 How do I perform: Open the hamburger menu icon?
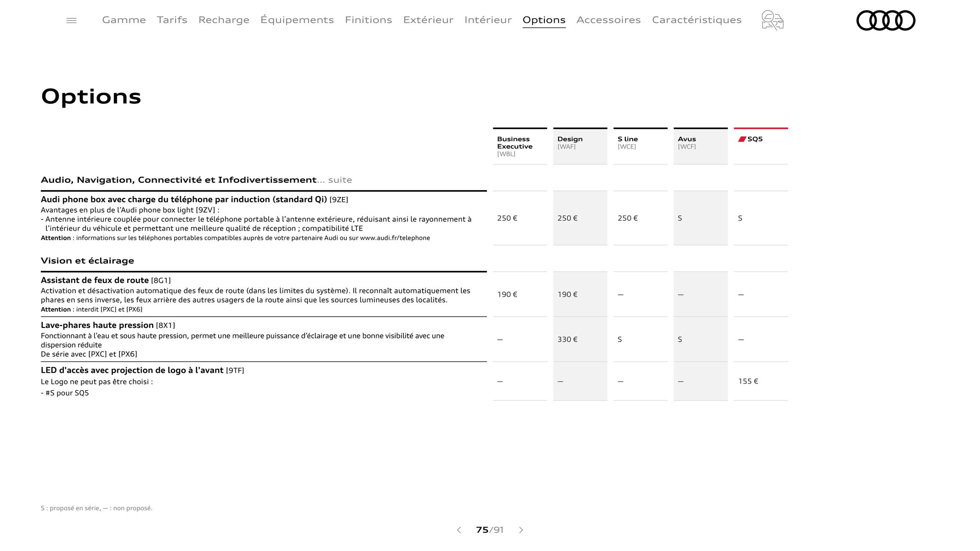coord(71,20)
